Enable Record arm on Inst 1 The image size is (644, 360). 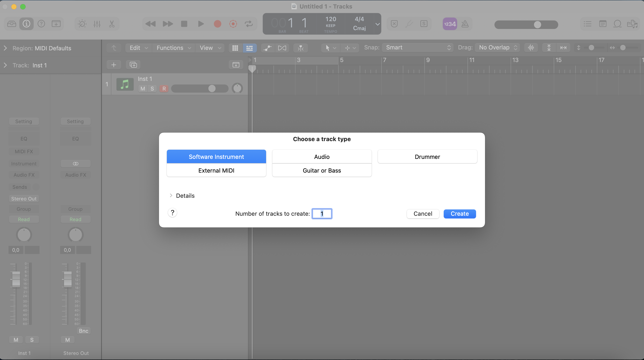pos(164,88)
